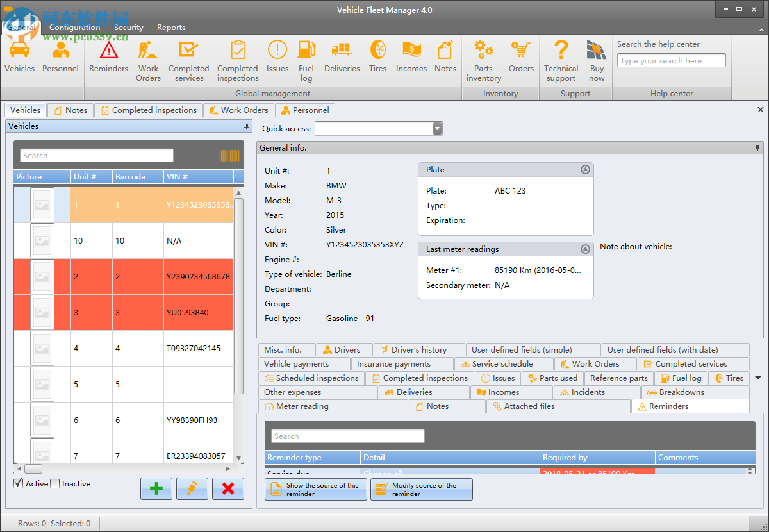Open the Quick access dropdown
The height and width of the screenshot is (532, 769).
pyautogui.click(x=436, y=128)
